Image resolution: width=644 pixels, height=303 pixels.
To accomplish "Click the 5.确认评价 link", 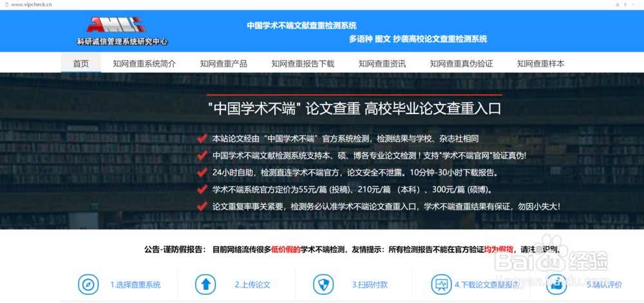I will [604, 284].
